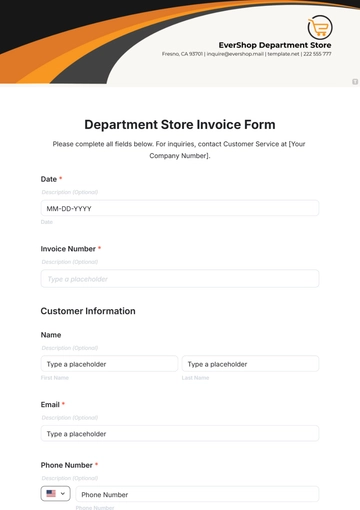
Task: Click the 'EverShop Department Store' header text
Action: (x=275, y=45)
